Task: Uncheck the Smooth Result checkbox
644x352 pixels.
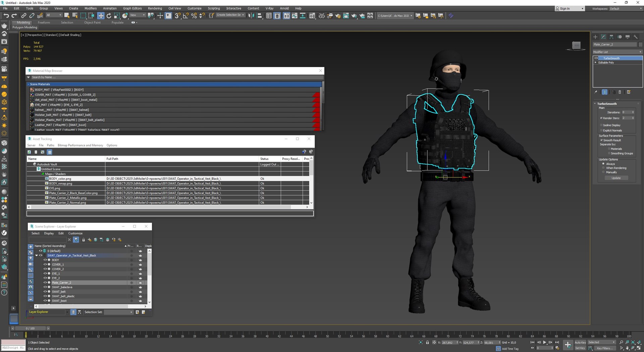Action: (x=601, y=140)
